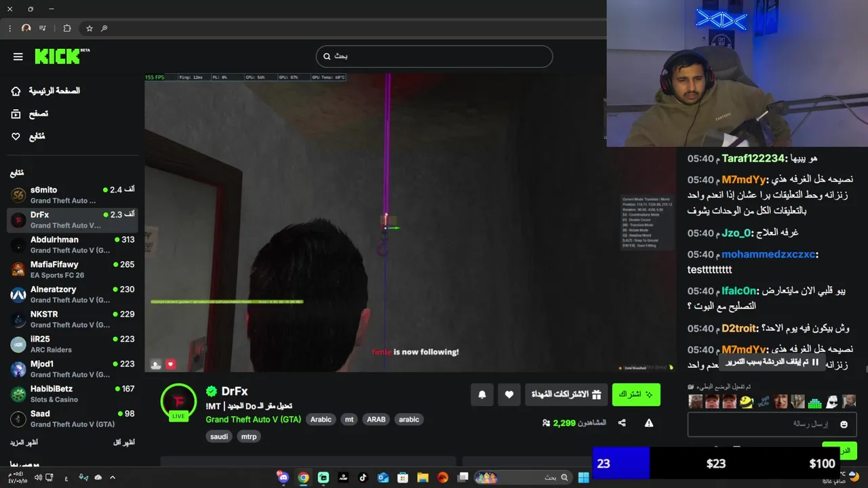Click Taraf122234 username in chat
The height and width of the screenshot is (488, 868).
tap(753, 159)
